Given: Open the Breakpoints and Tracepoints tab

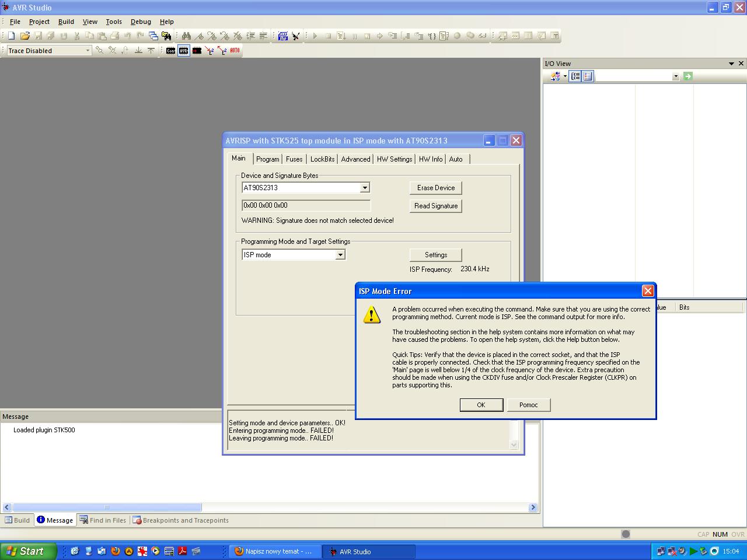Looking at the screenshot, I should (180, 520).
